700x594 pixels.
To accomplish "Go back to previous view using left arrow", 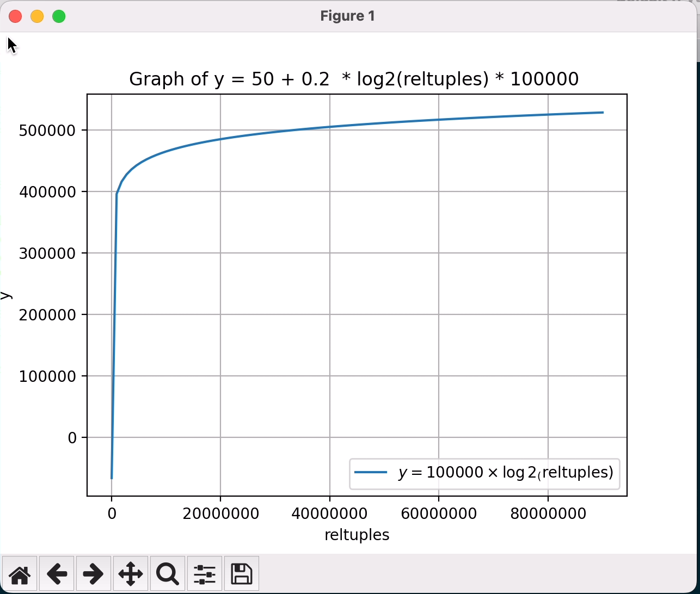I will (57, 573).
